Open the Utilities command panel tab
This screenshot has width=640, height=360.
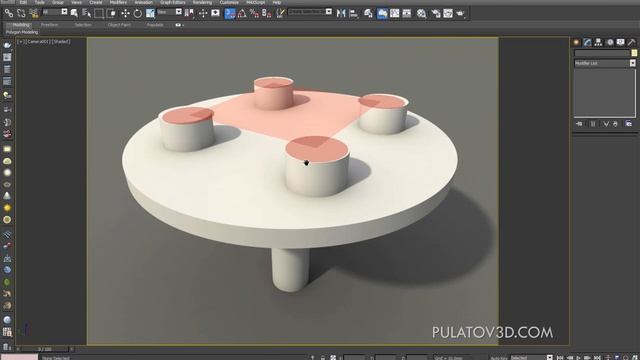(x=631, y=42)
